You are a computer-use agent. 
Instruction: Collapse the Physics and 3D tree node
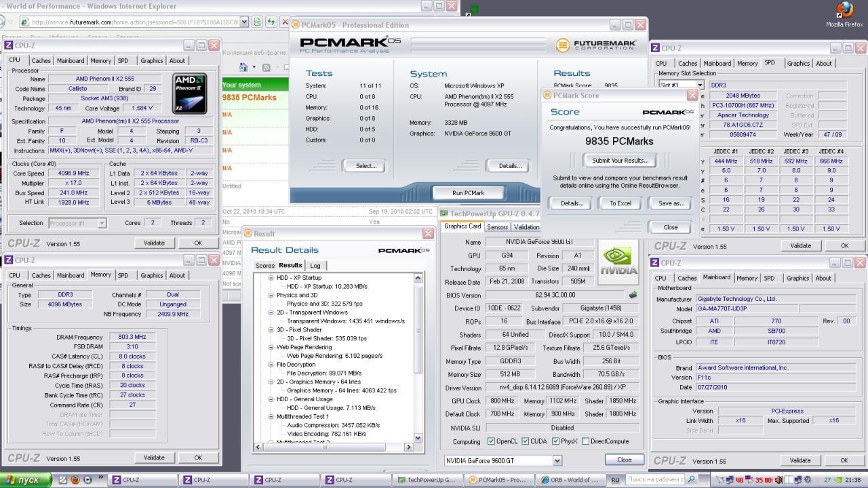[x=271, y=296]
